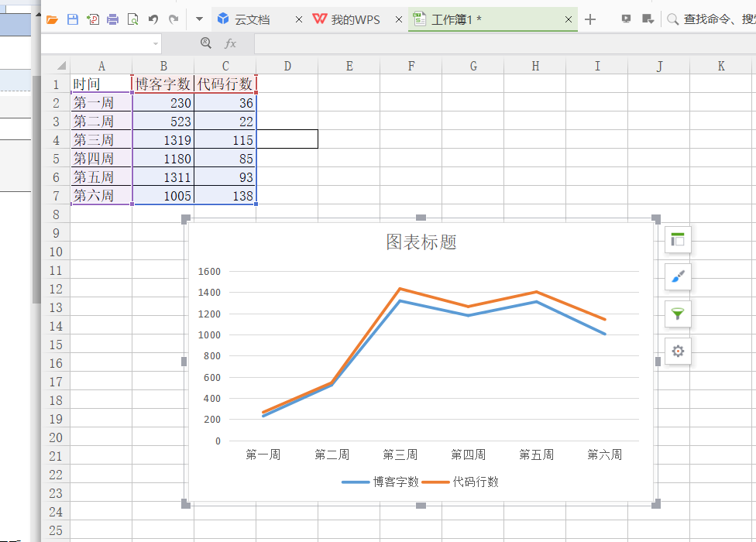Click legend entry 博客字数

pos(380,482)
